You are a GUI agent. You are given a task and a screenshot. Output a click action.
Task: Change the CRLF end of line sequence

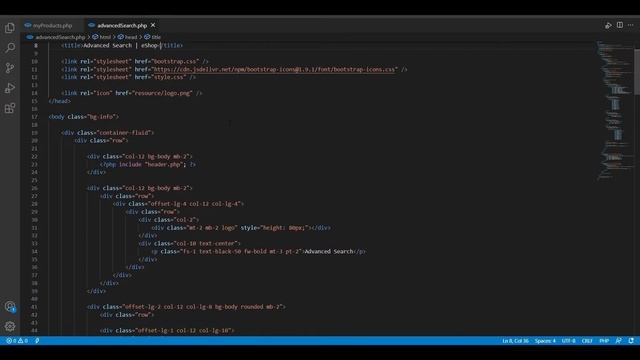pyautogui.click(x=587, y=341)
